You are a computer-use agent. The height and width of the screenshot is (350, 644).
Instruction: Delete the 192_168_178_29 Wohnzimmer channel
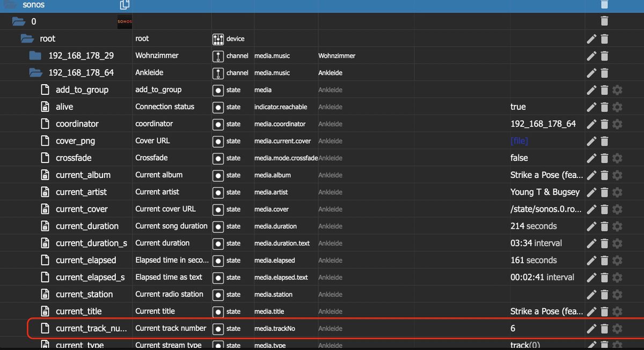604,56
